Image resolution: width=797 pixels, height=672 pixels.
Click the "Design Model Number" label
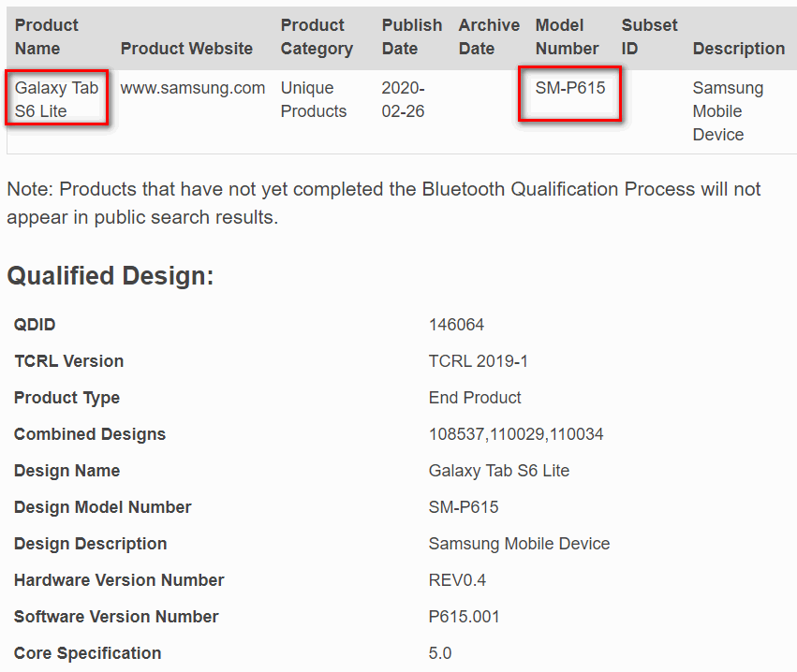point(103,507)
